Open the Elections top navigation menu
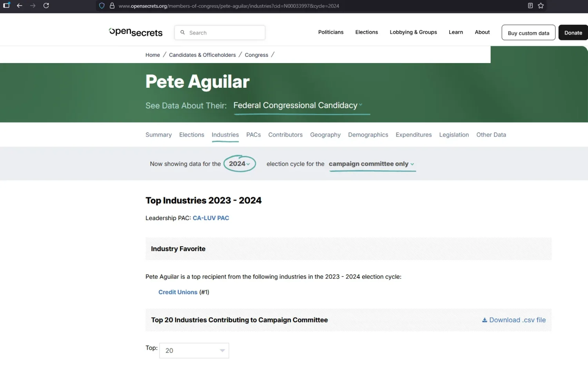This screenshot has height=365, width=588. (x=367, y=32)
